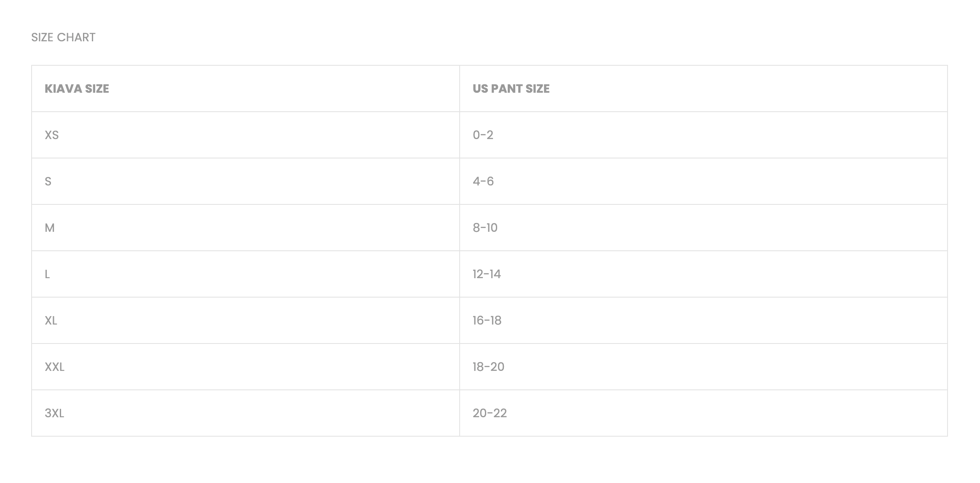Click the XL size cell

point(51,320)
